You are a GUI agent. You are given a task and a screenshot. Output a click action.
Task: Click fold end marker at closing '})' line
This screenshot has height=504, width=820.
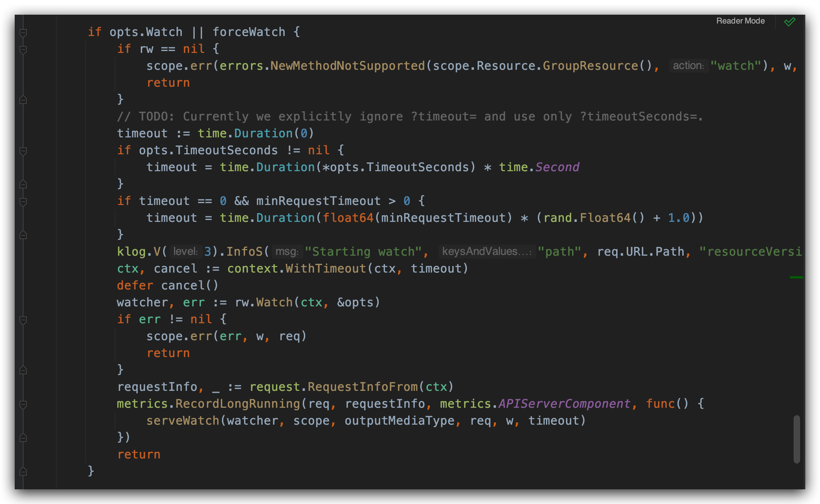pyautogui.click(x=23, y=438)
